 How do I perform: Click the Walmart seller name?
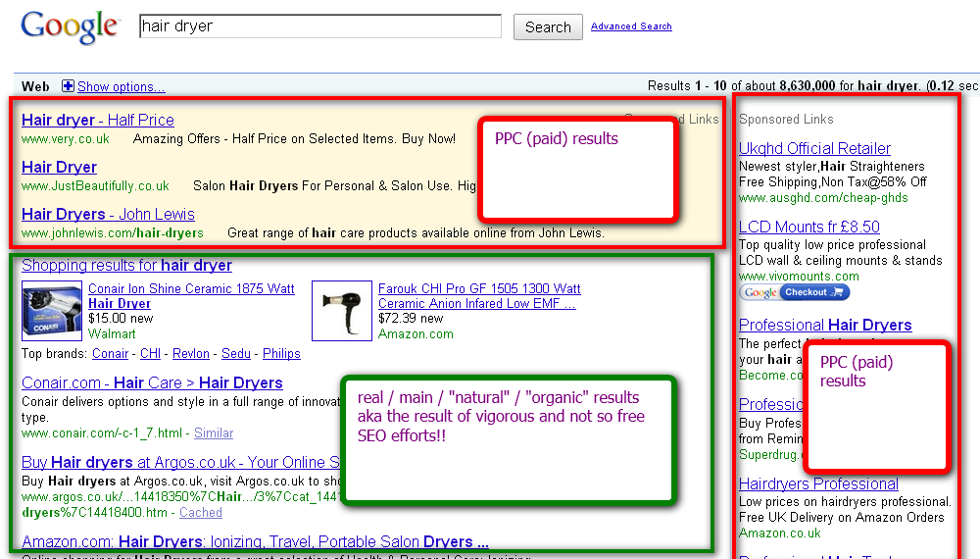pos(112,333)
